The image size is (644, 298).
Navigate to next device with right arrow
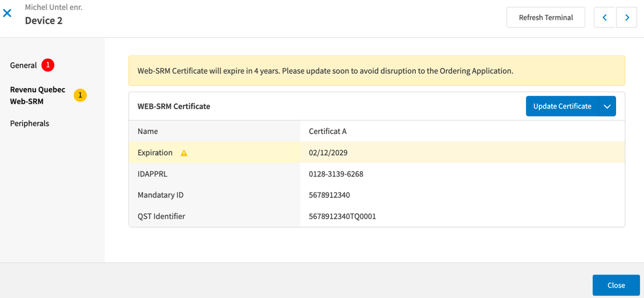coord(627,17)
